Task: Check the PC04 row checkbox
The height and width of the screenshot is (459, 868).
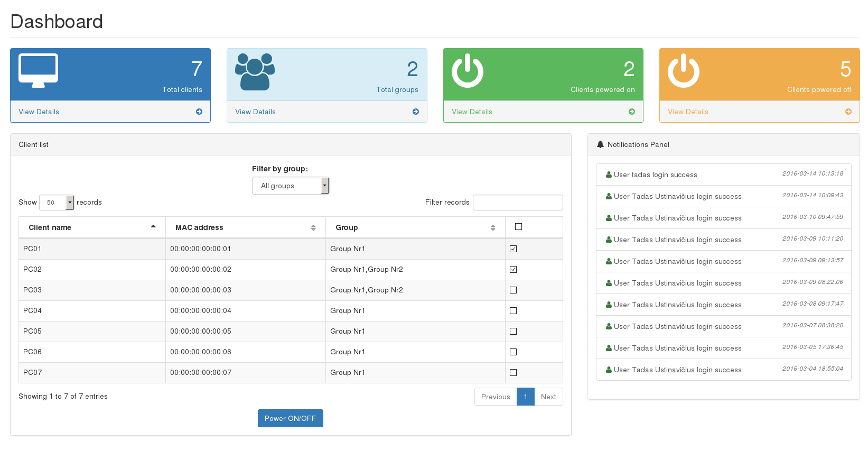Action: coord(513,310)
